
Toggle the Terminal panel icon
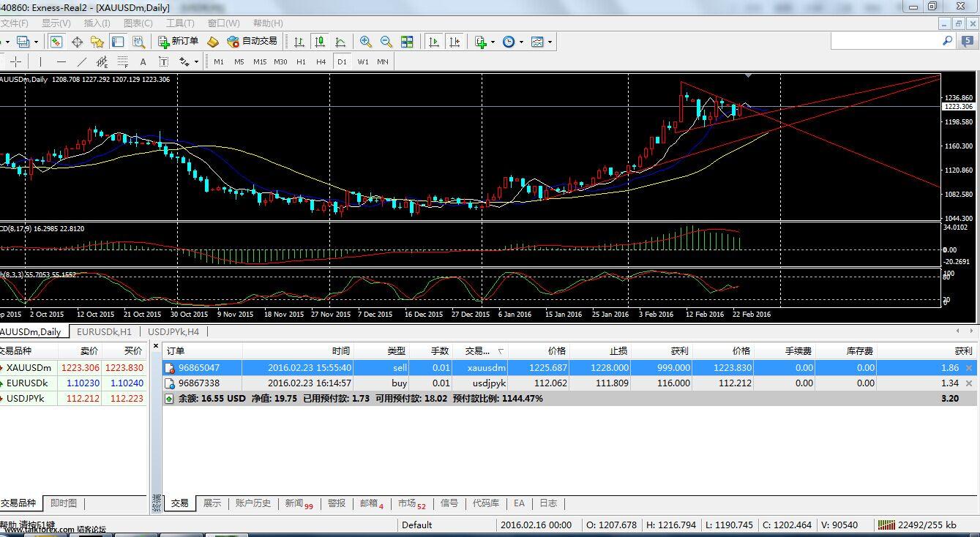[118, 42]
